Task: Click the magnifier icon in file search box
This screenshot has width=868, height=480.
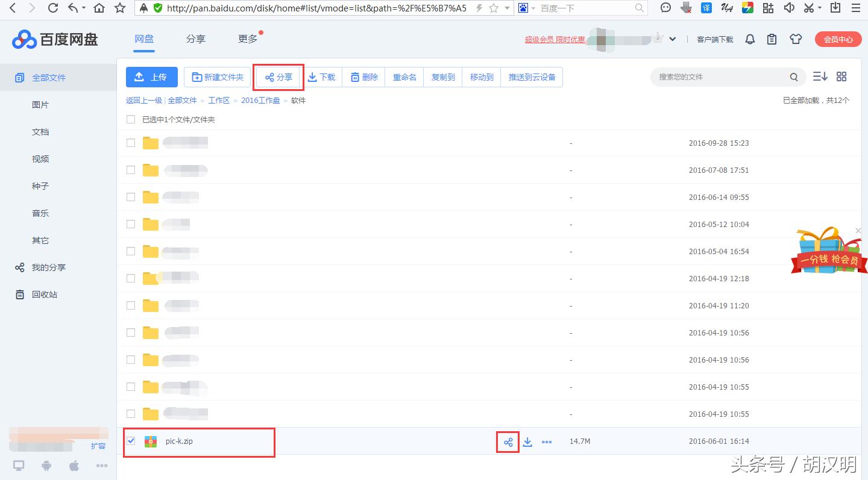Action: (794, 77)
